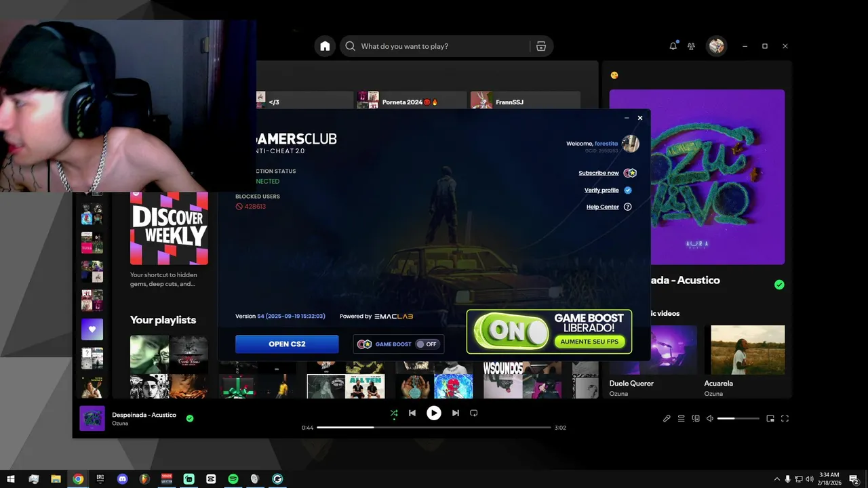Show lyrics with the microphone icon
Image resolution: width=868 pixels, height=488 pixels.
(667, 418)
